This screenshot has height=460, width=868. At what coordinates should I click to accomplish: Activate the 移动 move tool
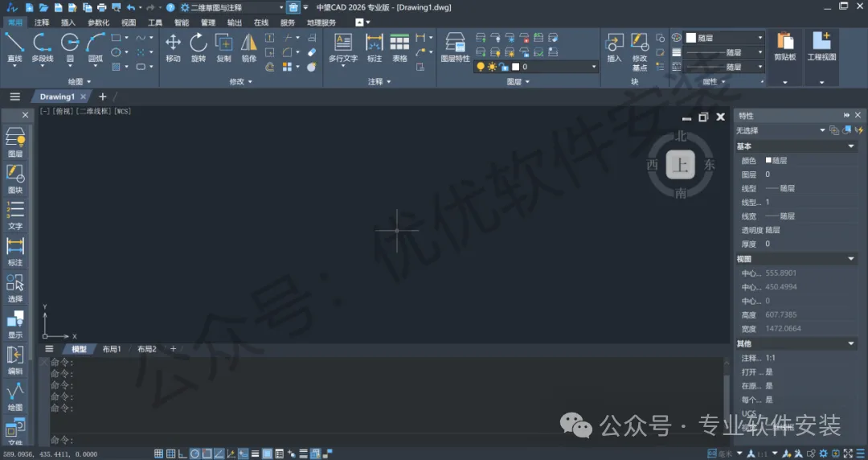point(174,47)
